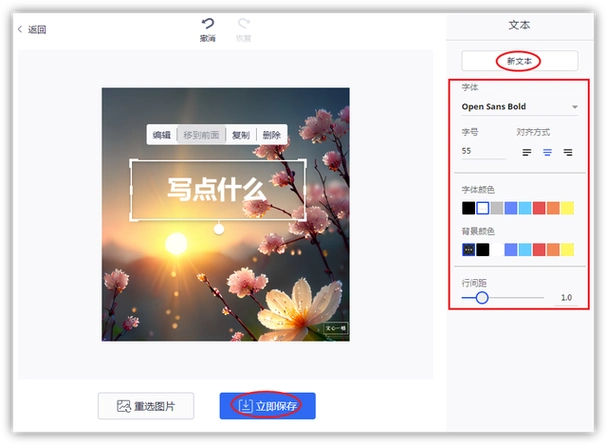Open the Open Sans Bold font dropdown

coord(519,106)
